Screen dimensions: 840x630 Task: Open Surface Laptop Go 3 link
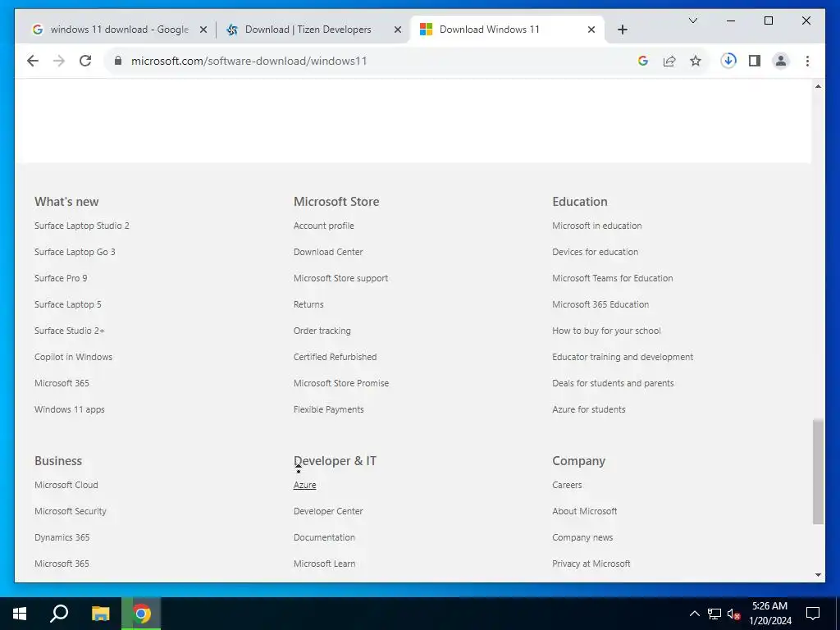coord(75,252)
